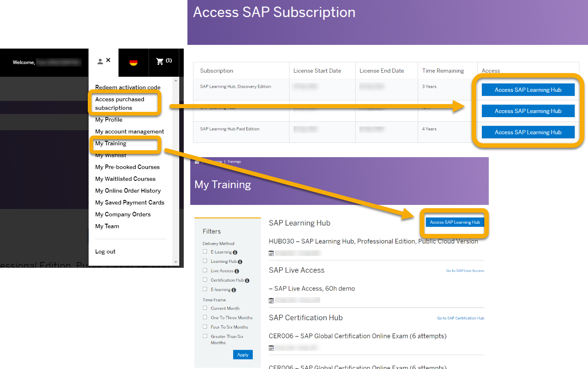Click Access SAP Learning Hub in My Training
The width and height of the screenshot is (588, 369).
455,222
